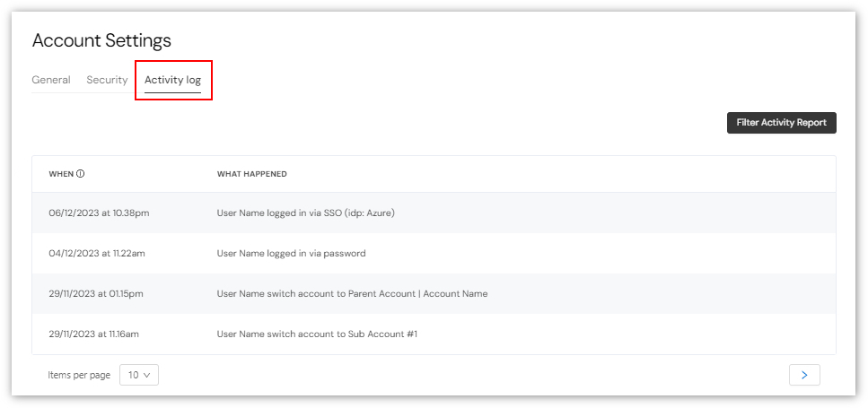Click the WHEN column header
Image resolution: width=868 pixels, height=408 pixels.
coord(61,174)
